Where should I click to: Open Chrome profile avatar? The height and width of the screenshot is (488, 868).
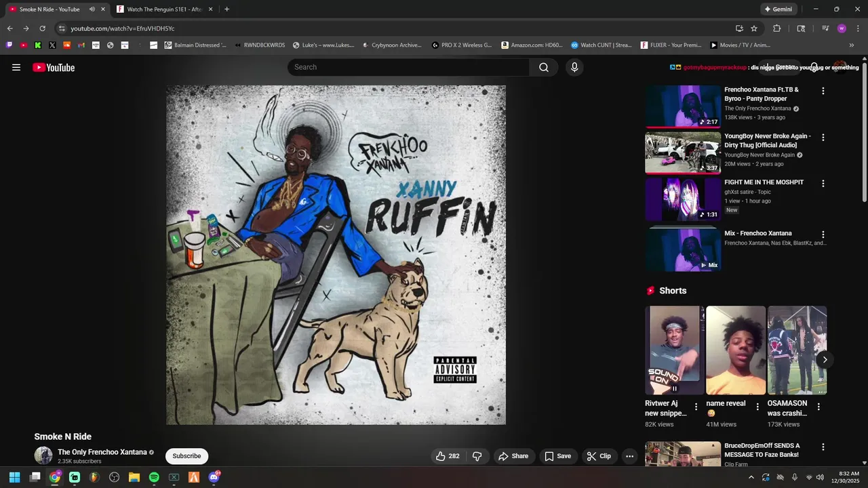tap(842, 28)
